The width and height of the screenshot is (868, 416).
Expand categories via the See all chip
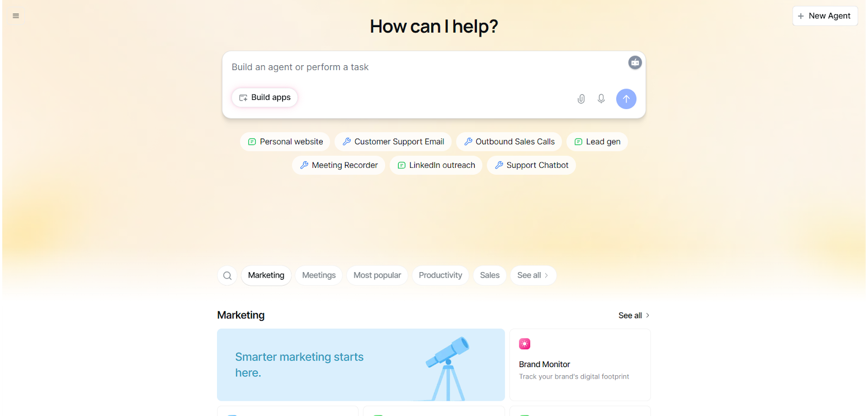click(x=533, y=275)
